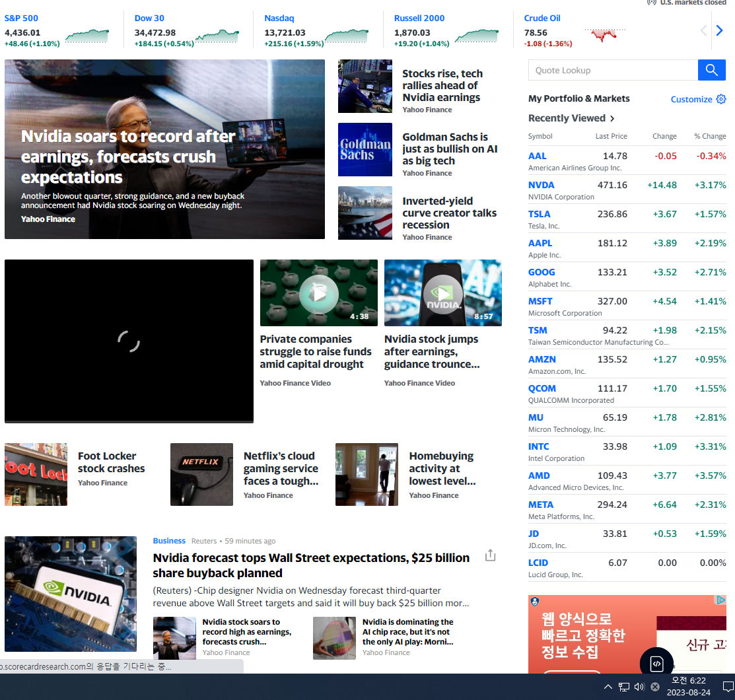The height and width of the screenshot is (700, 735).
Task: Open the LCID ticker symbol
Action: pyautogui.click(x=538, y=563)
